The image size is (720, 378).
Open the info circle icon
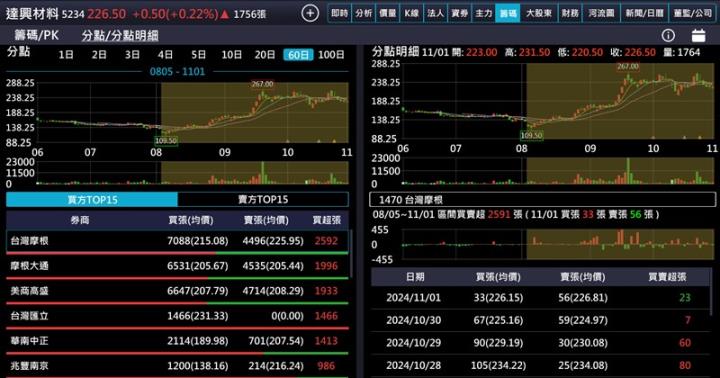tap(668, 35)
